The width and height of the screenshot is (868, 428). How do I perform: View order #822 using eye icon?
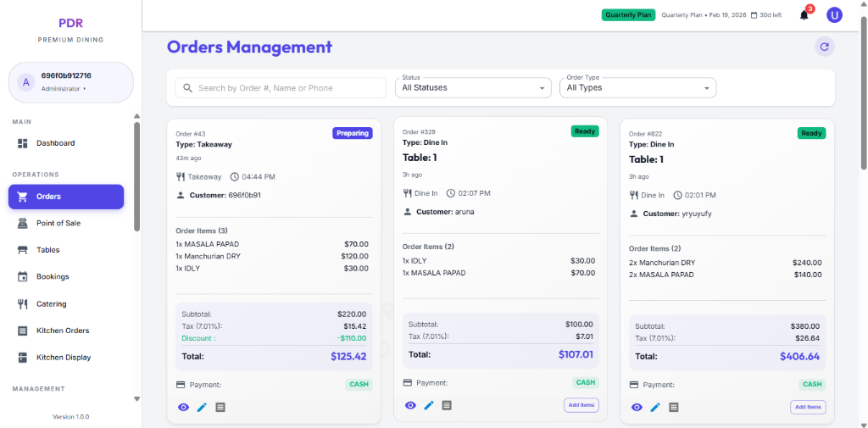637,407
